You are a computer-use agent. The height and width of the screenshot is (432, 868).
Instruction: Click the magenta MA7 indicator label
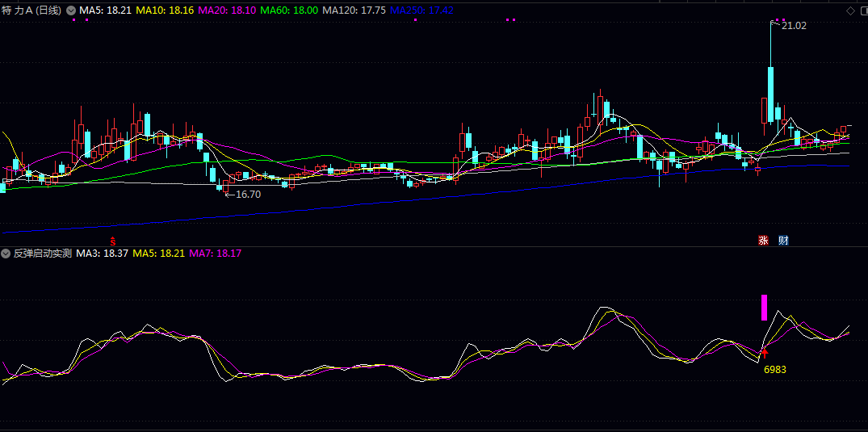click(215, 254)
